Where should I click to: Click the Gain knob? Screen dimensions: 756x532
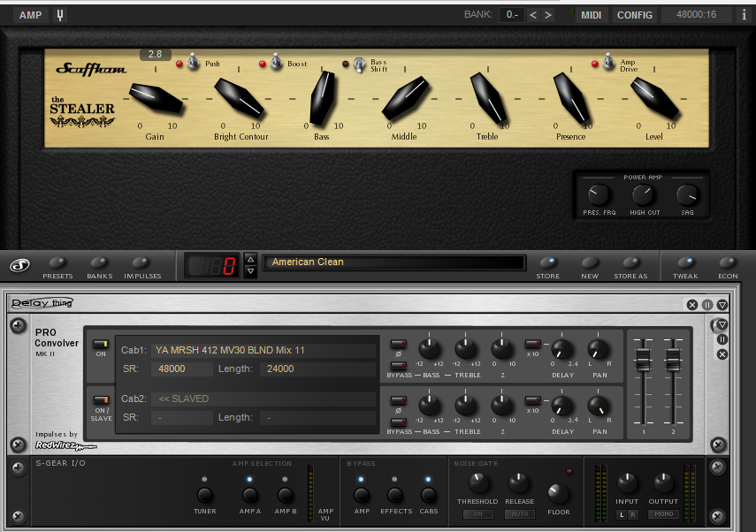point(157,98)
